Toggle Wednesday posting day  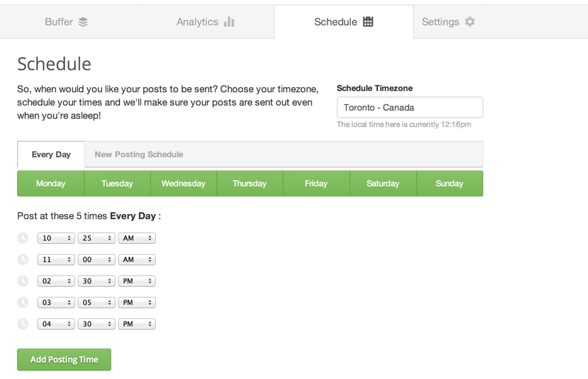[184, 183]
